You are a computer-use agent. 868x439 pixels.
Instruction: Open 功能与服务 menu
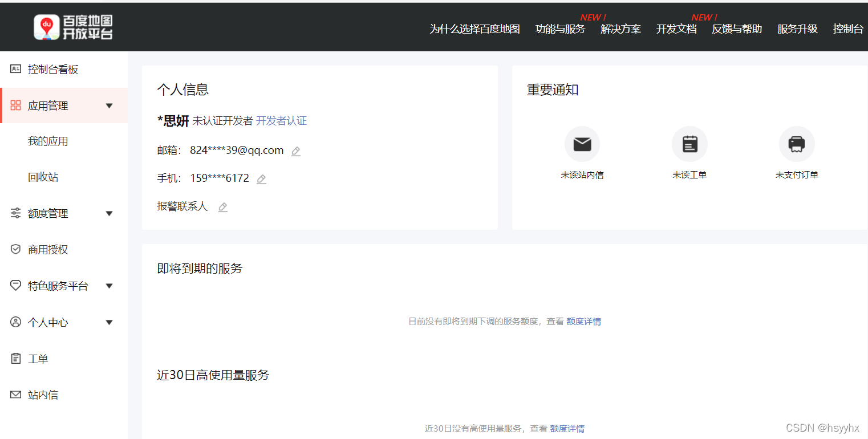pos(560,29)
